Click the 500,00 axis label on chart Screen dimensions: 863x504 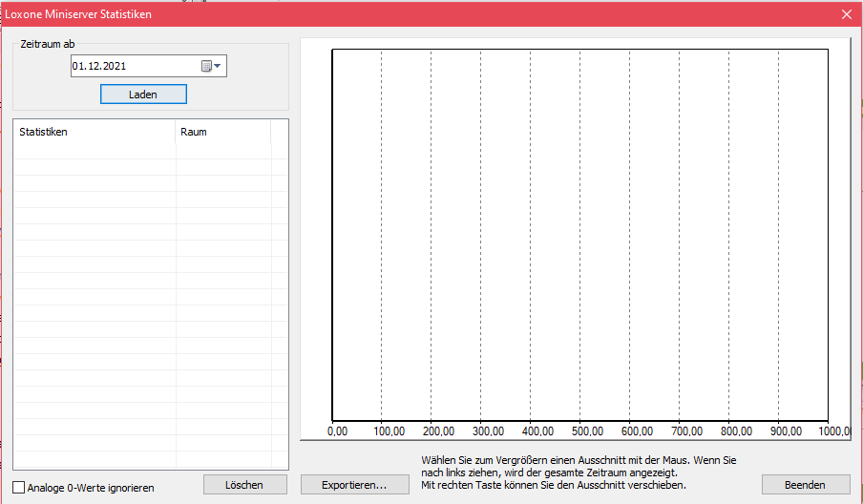click(x=587, y=431)
